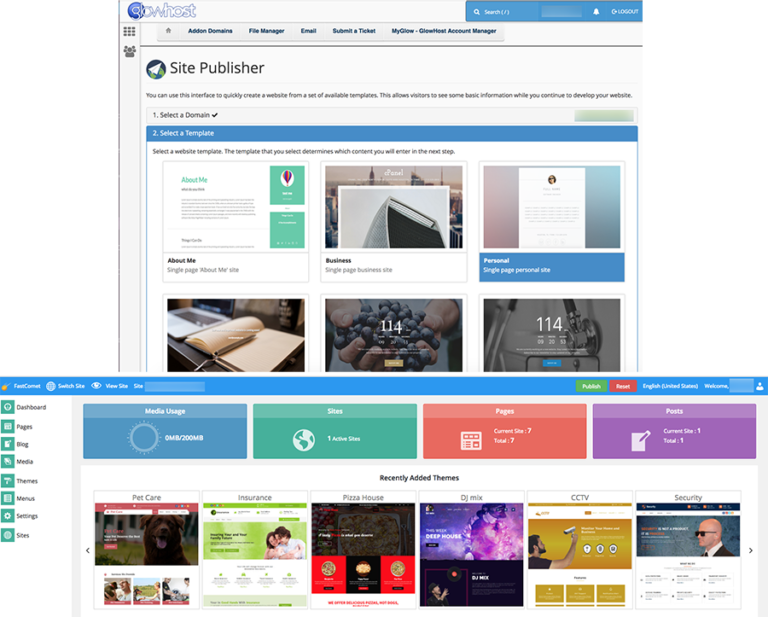Click the Site Publisher paper plane icon
The image size is (768, 617).
(x=156, y=69)
